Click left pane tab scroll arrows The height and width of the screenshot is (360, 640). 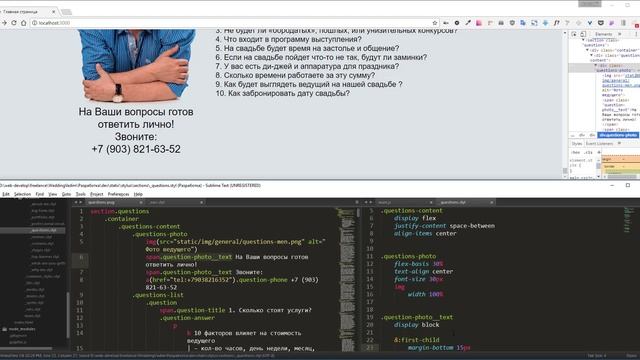[78, 202]
